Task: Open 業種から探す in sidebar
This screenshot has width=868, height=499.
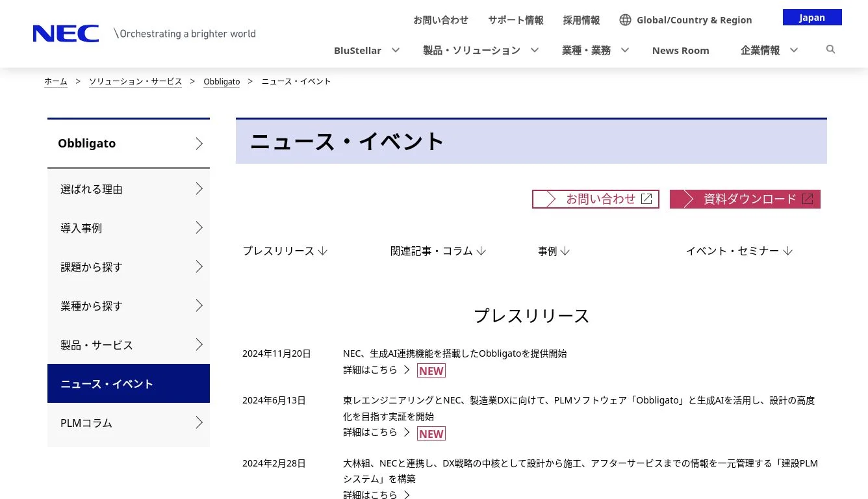Action: 129,305
